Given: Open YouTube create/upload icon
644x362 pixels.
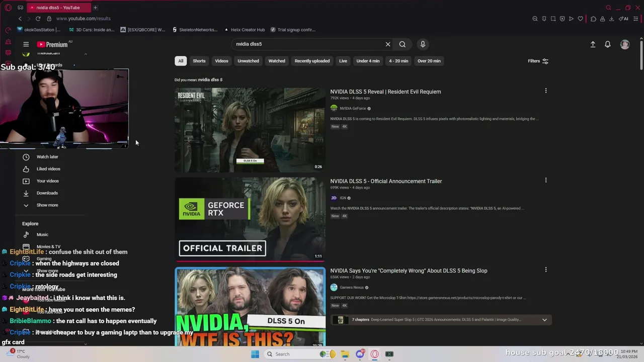Looking at the screenshot, I should [593, 44].
